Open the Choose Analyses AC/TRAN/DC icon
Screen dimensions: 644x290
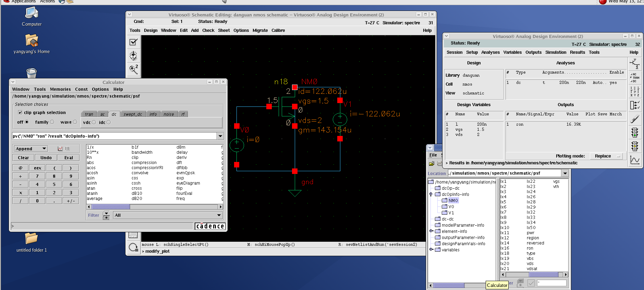pyautogui.click(x=635, y=78)
